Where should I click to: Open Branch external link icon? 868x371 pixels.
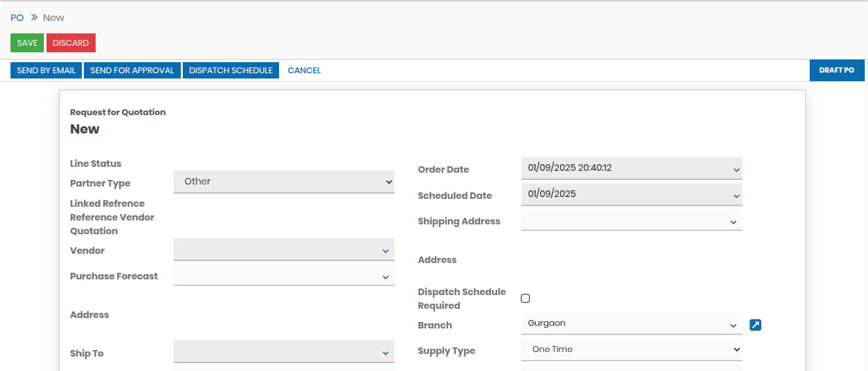pos(755,325)
